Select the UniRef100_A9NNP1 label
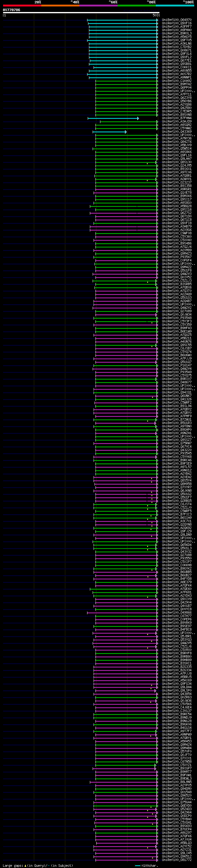Image resolution: width=197 pixels, height=868 pixels. [x=177, y=78]
